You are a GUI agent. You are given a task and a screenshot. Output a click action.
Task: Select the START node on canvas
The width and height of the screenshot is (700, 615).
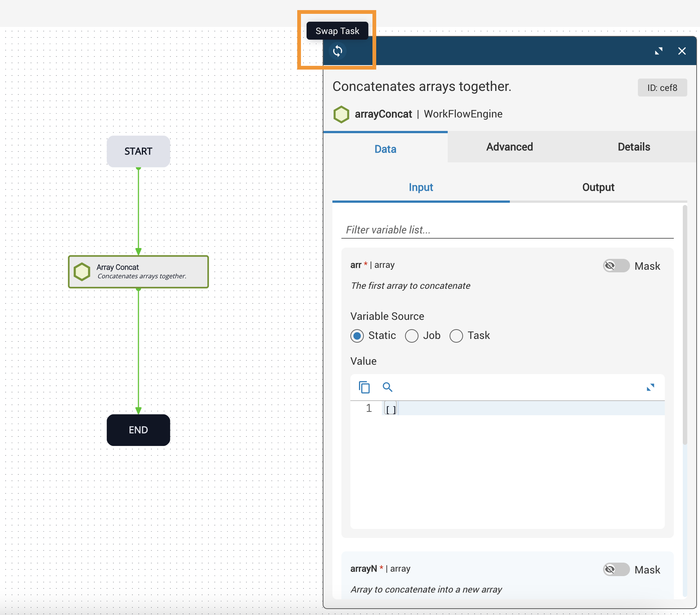[x=139, y=152]
